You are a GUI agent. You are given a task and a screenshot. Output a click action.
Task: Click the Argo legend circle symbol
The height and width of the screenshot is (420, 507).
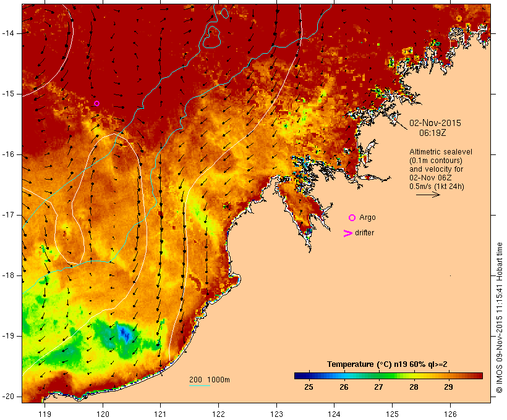(352, 218)
